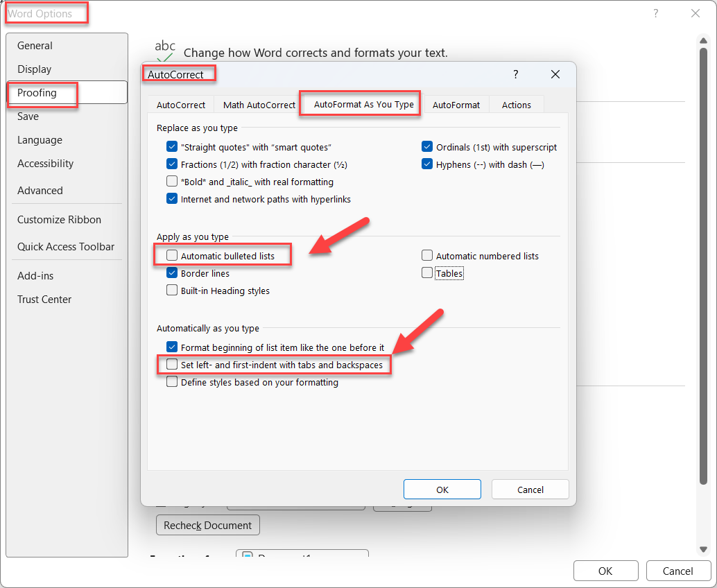This screenshot has height=588, width=717.
Task: Enable Automatic bulleted lists checkbox
Action: point(172,256)
